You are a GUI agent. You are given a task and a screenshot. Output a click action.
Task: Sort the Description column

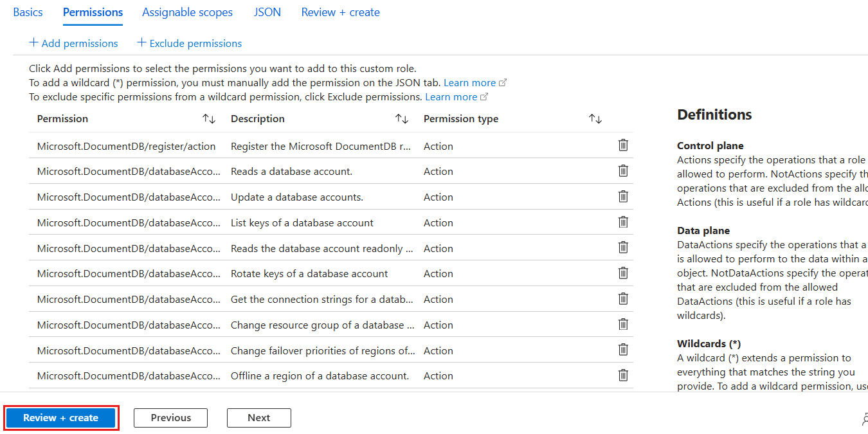pos(402,118)
